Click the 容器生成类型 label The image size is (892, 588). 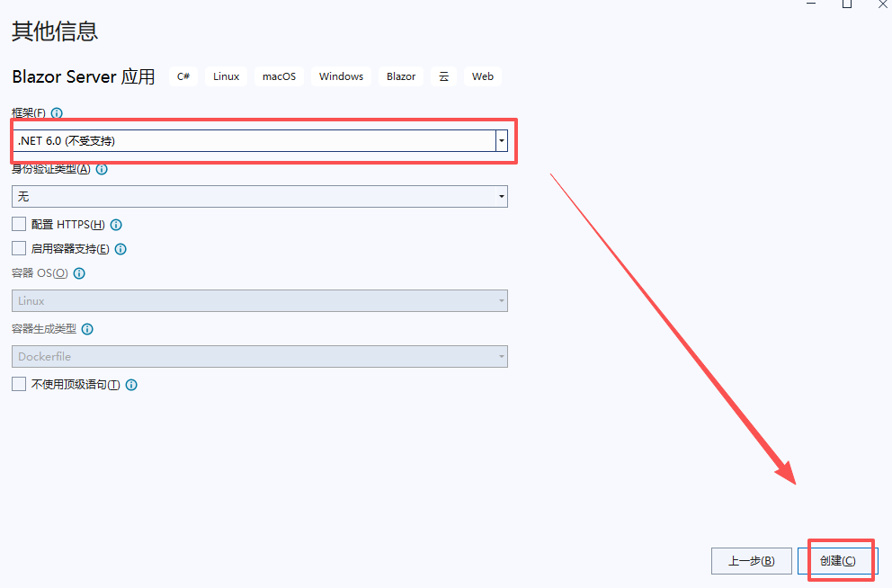[44, 329]
